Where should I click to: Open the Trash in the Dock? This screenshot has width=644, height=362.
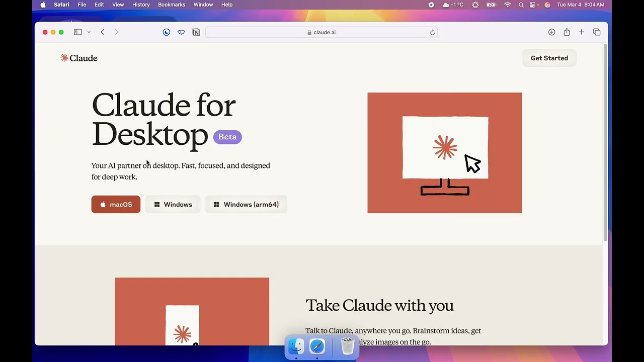348,346
